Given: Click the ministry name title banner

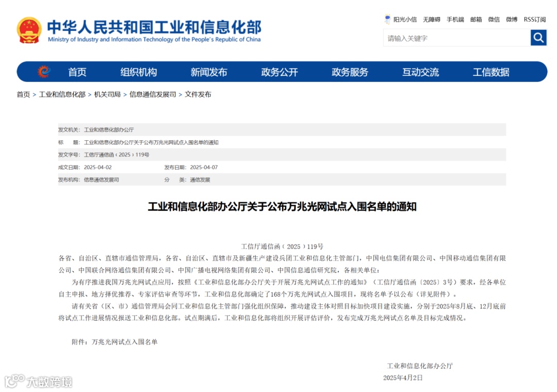Looking at the screenshot, I should coord(154,30).
